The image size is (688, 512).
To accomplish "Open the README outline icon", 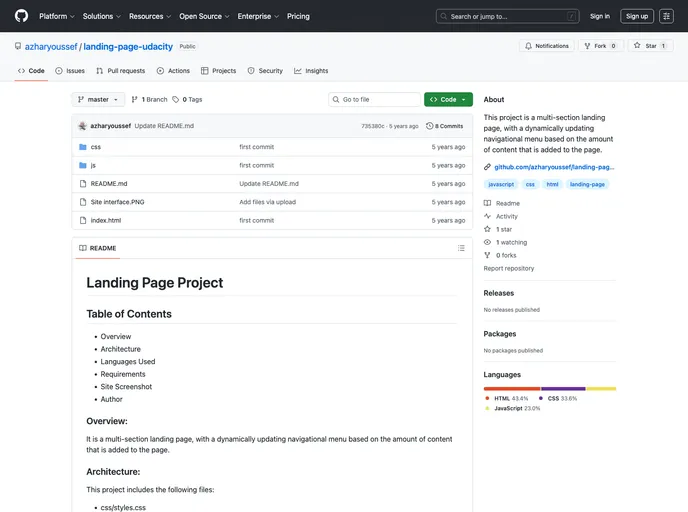I will point(461,248).
